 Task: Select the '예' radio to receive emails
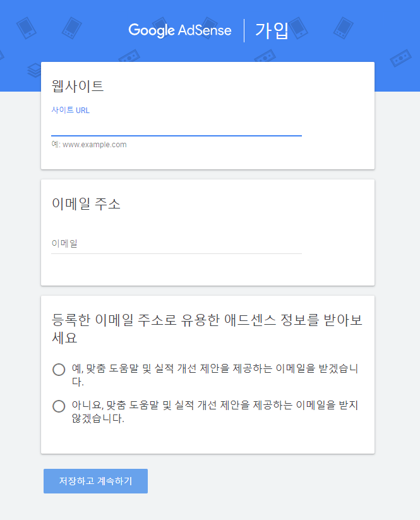[x=59, y=370]
